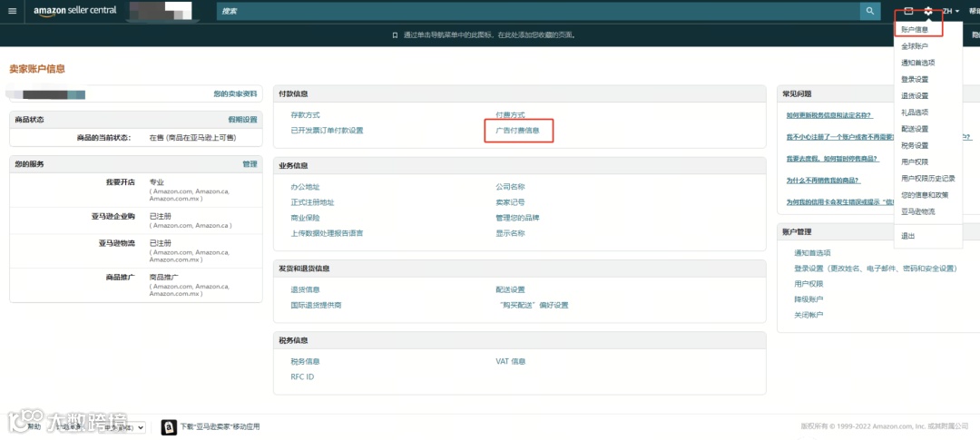Open 上传数据处理报告语言 link
Screen dimensions: 980x440
(327, 233)
